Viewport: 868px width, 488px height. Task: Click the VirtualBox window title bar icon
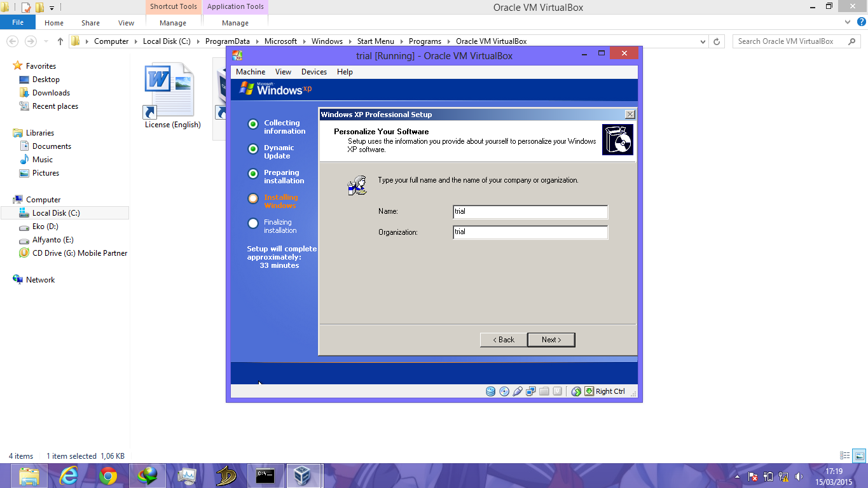[237, 55]
